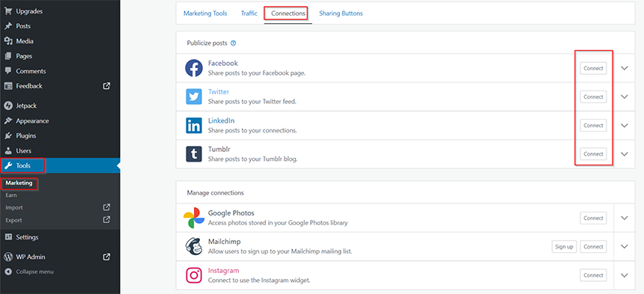
Task: Click the Google Photos title text
Action: 231,213
